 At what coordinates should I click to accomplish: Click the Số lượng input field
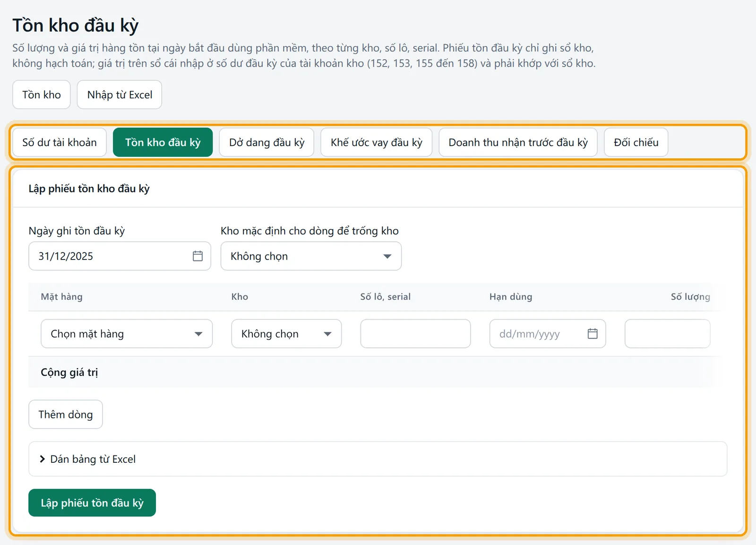[667, 334]
